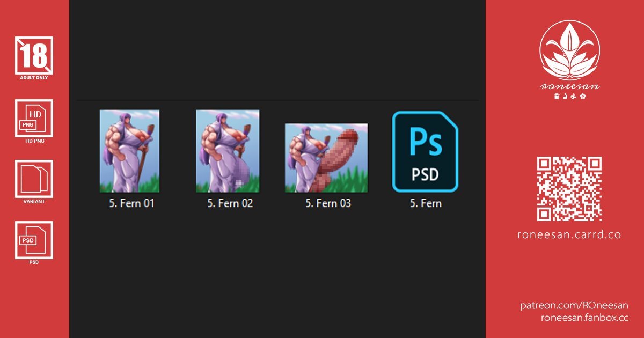Click the QR code image

click(569, 189)
